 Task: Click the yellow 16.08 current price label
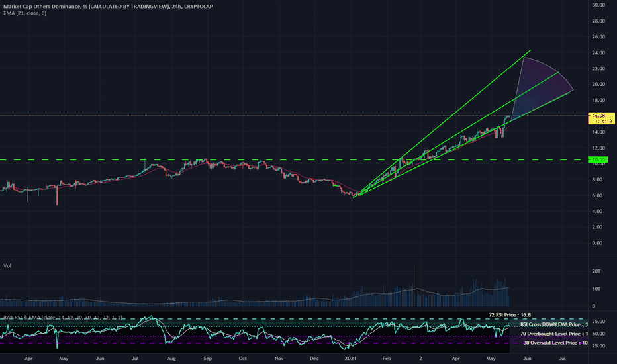click(x=601, y=118)
